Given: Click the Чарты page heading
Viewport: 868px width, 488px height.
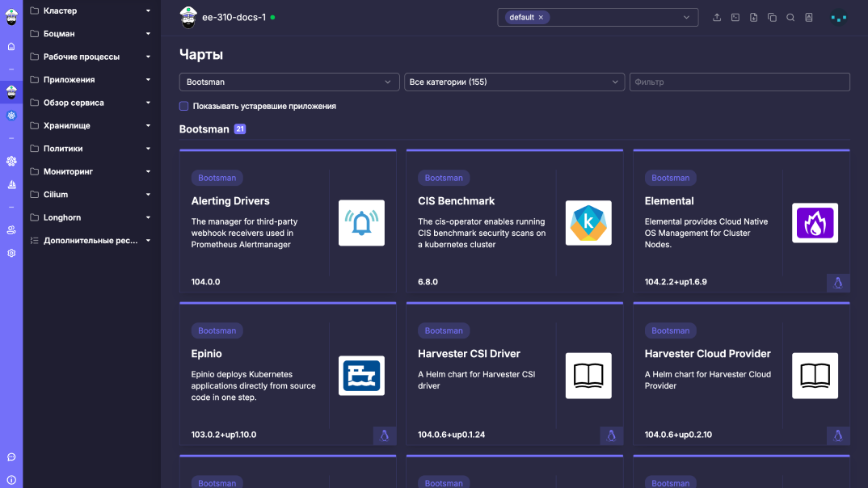Looking at the screenshot, I should (x=201, y=54).
